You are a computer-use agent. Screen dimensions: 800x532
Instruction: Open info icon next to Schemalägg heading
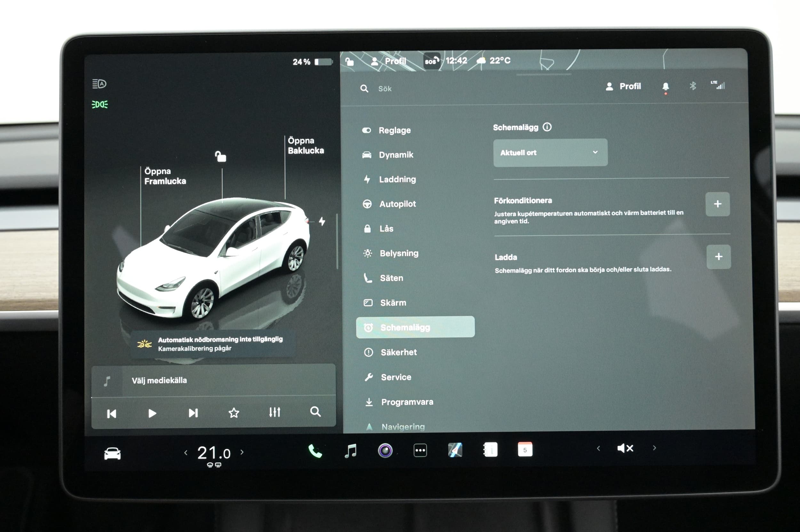pyautogui.click(x=547, y=127)
